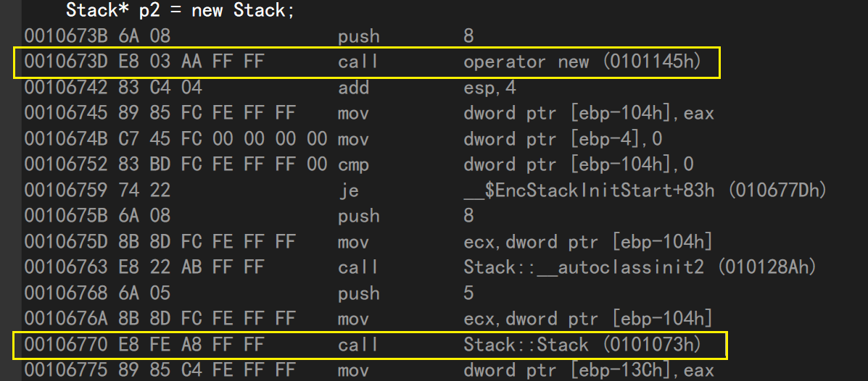
Task: Click the "Stack::Stack (0101073h)" call target
Action: 582,345
